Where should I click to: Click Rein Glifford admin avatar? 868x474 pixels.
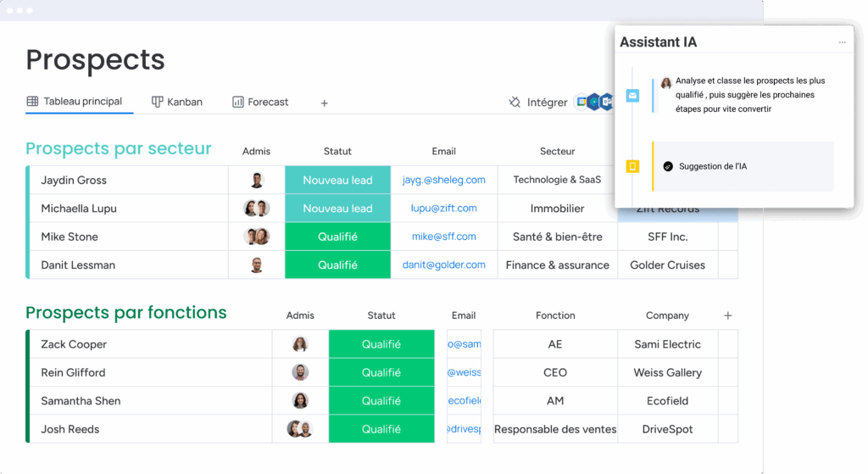click(x=300, y=372)
